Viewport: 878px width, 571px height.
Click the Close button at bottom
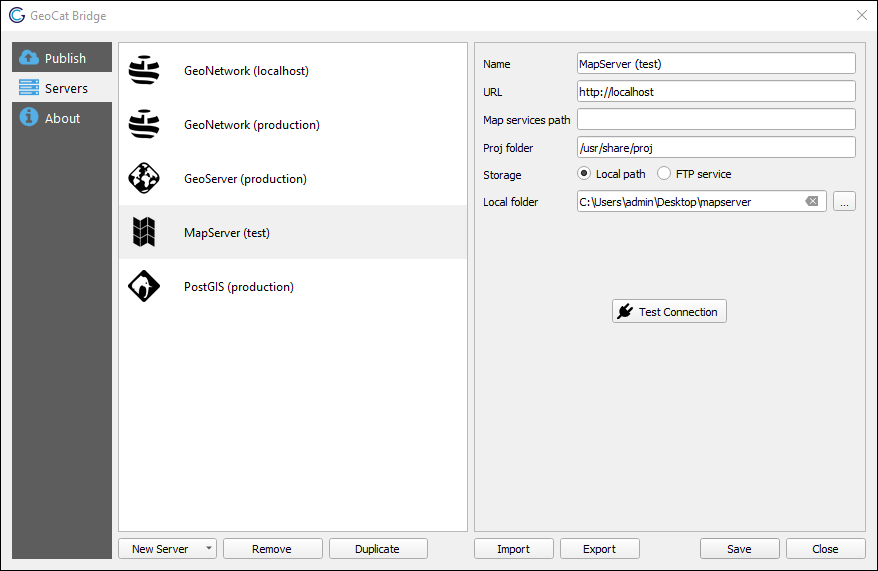tap(825, 549)
